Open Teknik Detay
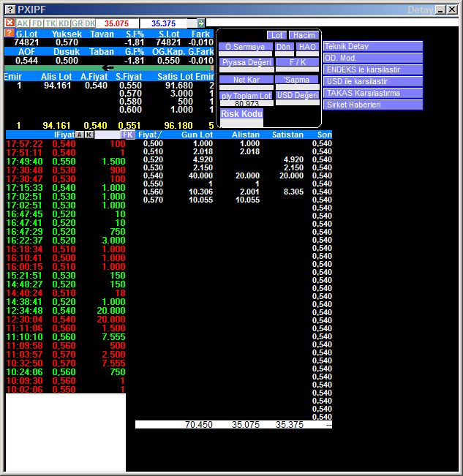Viewport: 463px width, 476px height. pos(373,46)
